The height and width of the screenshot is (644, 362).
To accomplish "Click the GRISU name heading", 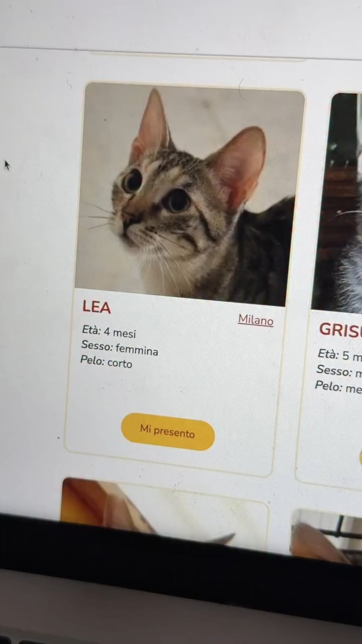I will pos(340,330).
